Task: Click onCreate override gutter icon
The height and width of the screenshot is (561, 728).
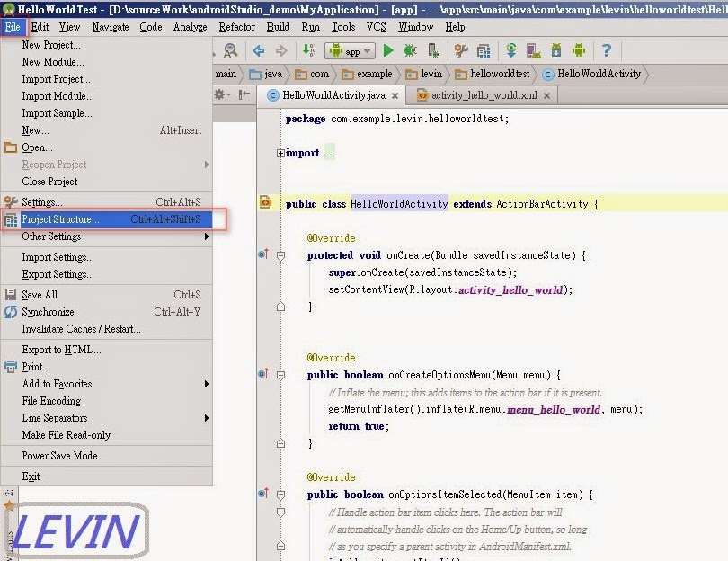Action: coord(263,254)
